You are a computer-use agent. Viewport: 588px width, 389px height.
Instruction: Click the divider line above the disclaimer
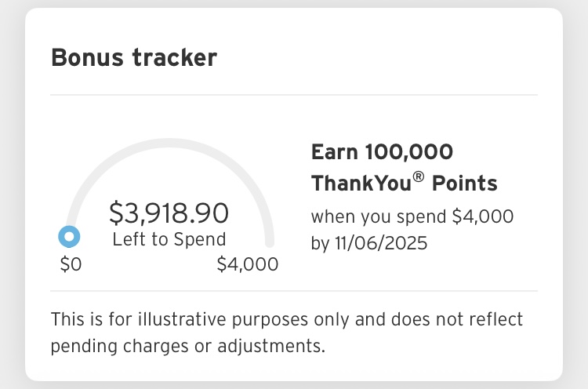[294, 291]
